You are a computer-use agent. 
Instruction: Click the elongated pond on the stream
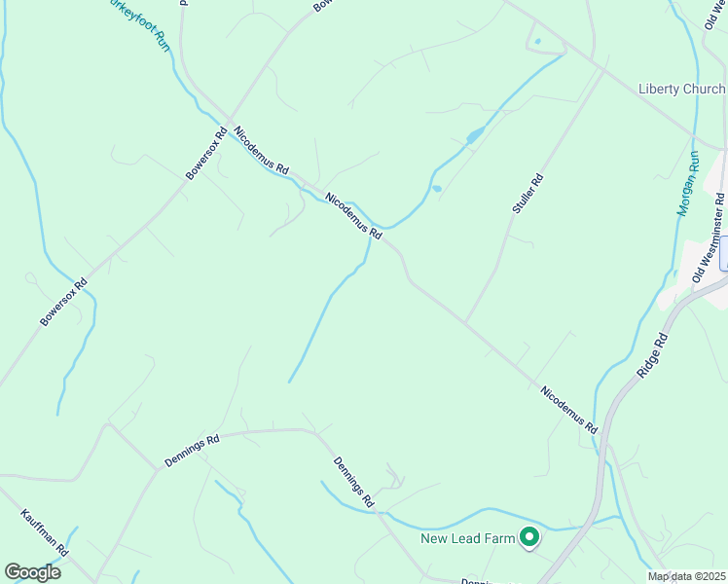click(x=476, y=135)
